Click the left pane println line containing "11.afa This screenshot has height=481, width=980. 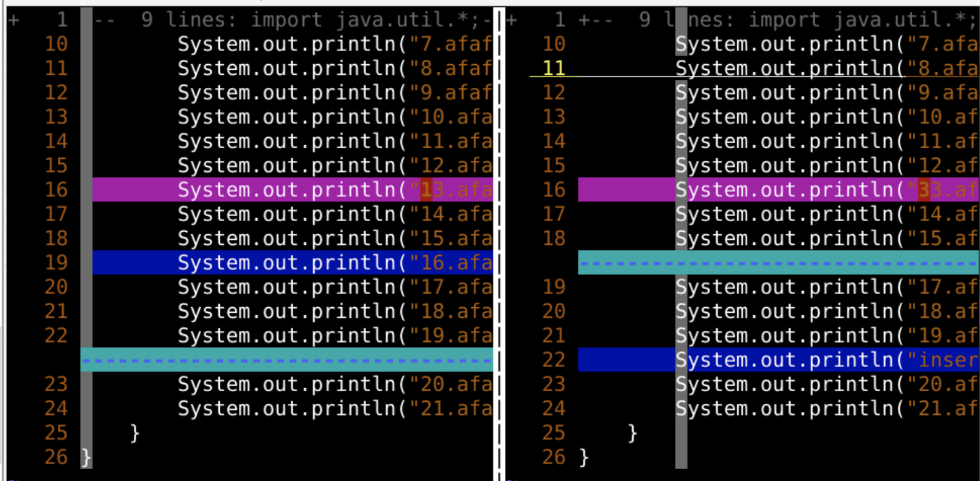[x=335, y=141]
